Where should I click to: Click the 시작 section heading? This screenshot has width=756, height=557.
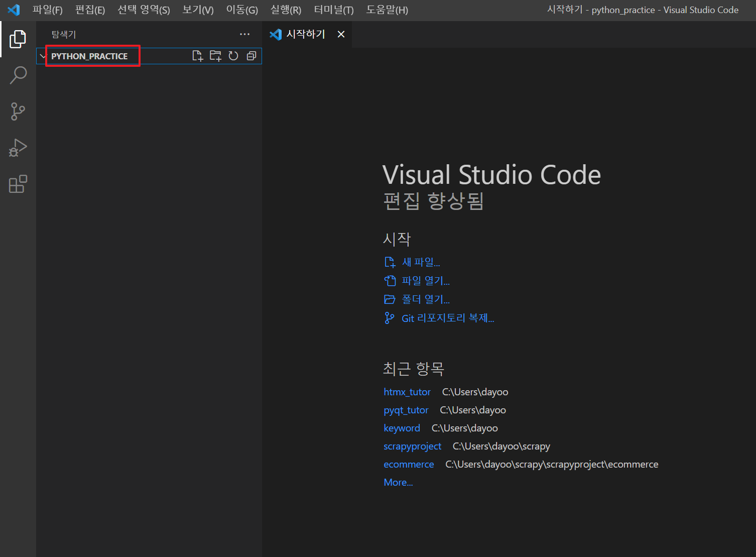(397, 239)
